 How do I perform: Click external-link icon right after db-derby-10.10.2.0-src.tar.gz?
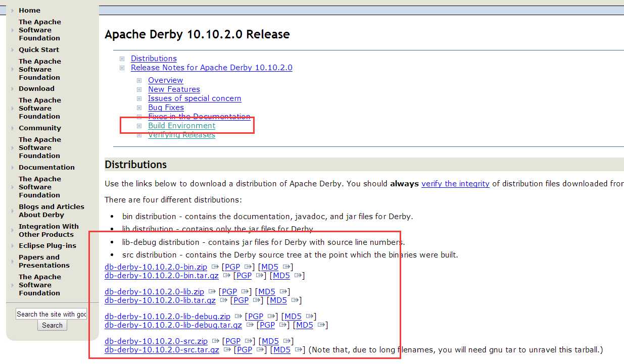click(x=227, y=350)
